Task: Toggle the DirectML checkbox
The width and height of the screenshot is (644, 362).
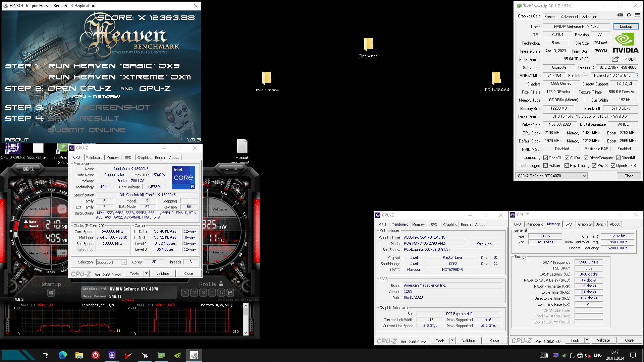Action: point(618,158)
